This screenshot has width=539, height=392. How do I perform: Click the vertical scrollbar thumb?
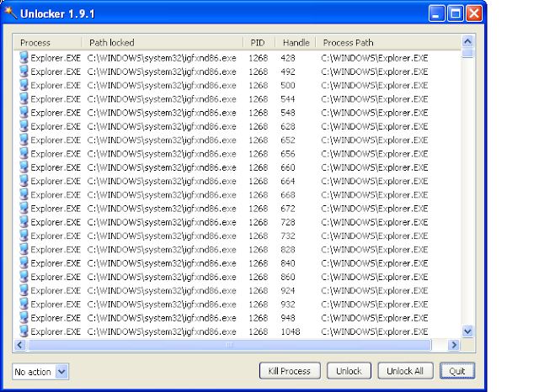[467, 53]
